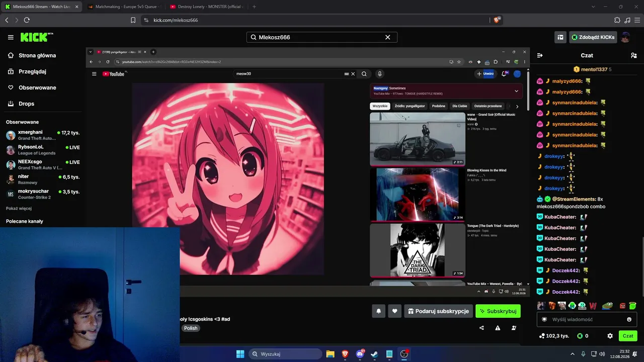Open Drops in sidebar

point(21,104)
